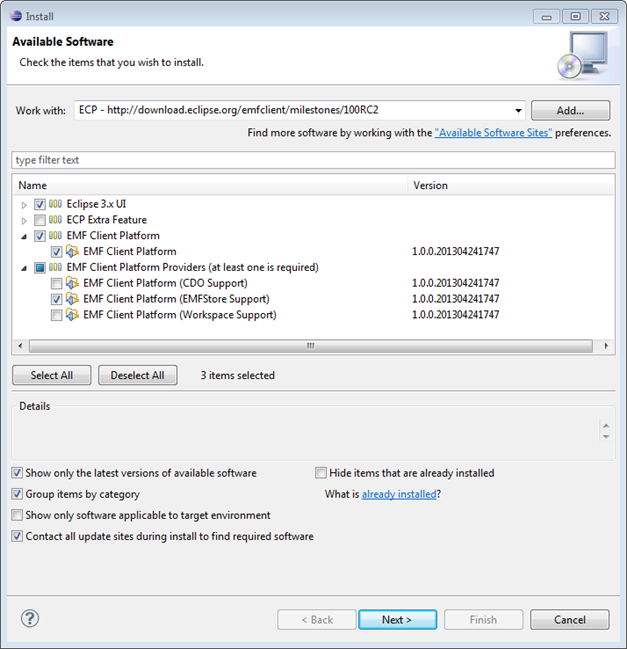This screenshot has width=627, height=649.
Task: Click the type filter text field
Action: pyautogui.click(x=313, y=160)
